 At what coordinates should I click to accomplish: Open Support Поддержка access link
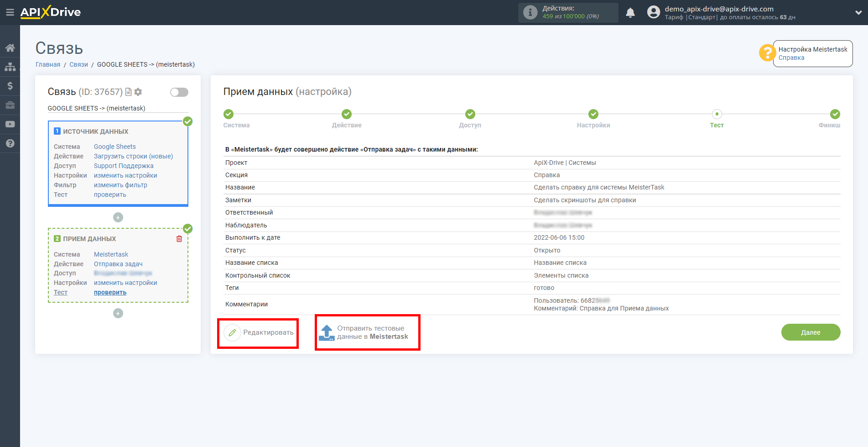(124, 166)
